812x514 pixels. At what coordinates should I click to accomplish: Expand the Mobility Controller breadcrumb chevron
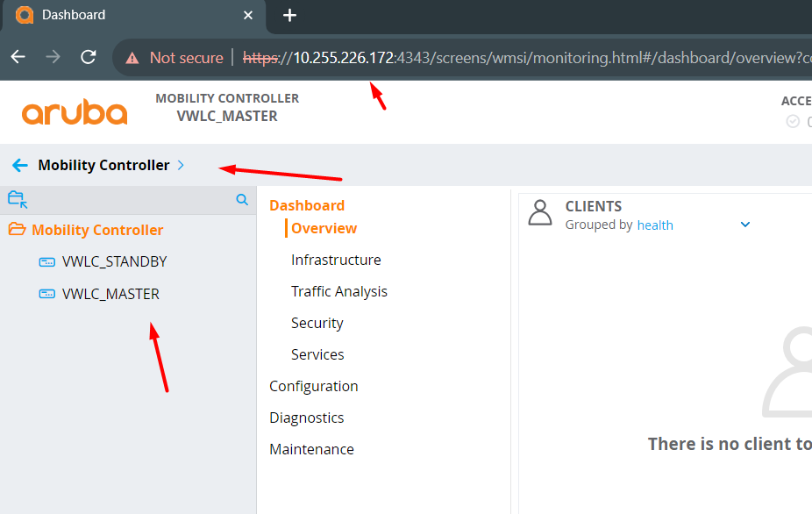click(181, 165)
